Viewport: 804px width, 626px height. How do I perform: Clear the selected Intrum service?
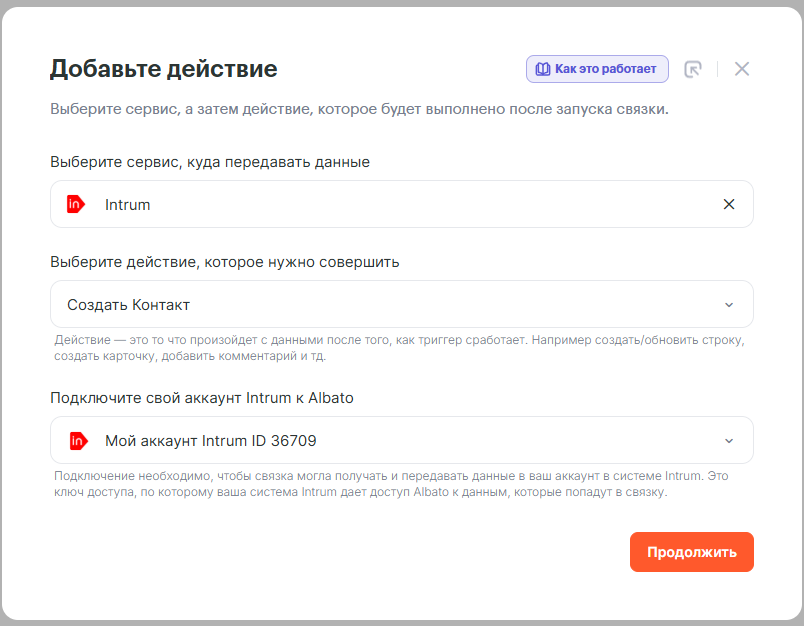(729, 204)
